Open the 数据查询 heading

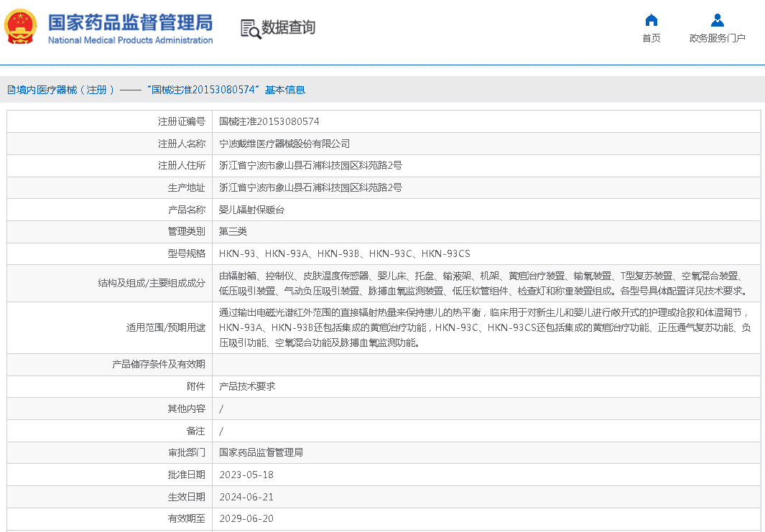click(x=288, y=27)
